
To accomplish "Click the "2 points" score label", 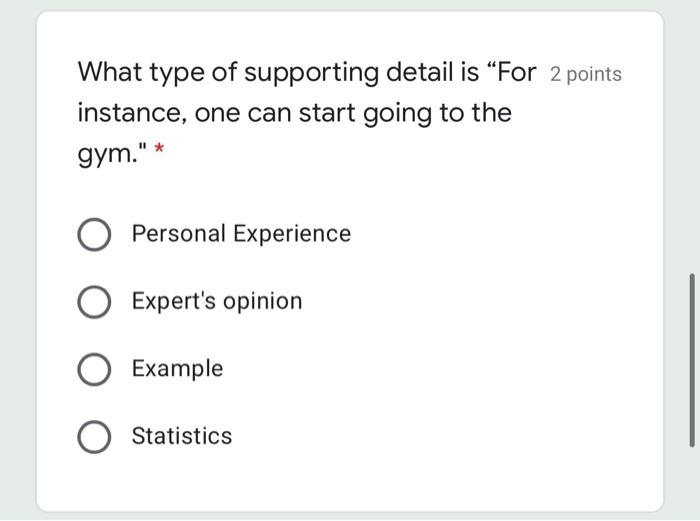I will [x=585, y=74].
